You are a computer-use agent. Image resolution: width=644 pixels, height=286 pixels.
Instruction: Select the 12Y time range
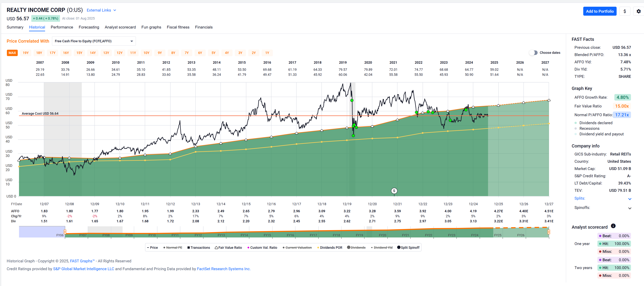pos(119,53)
